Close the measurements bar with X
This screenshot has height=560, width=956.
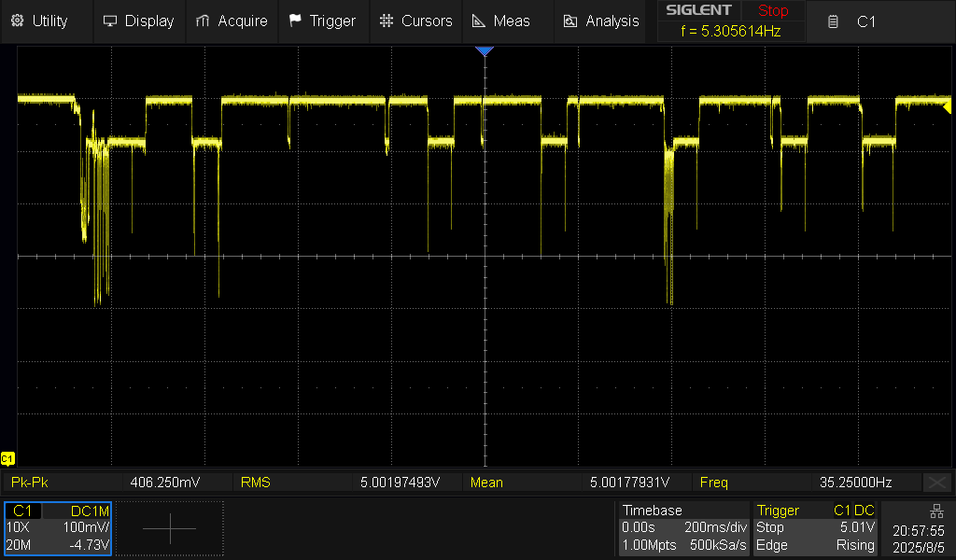pyautogui.click(x=936, y=483)
